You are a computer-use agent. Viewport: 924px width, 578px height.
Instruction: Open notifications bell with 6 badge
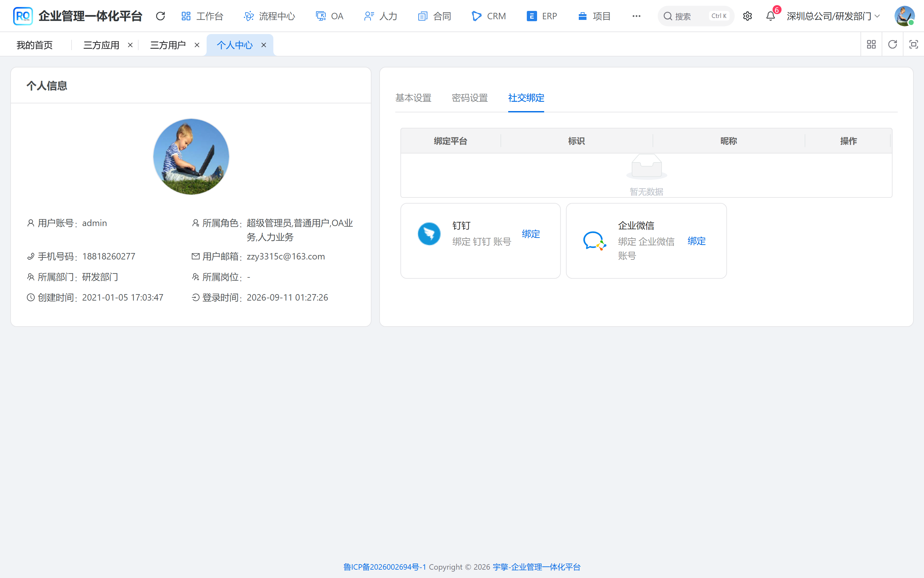point(771,16)
